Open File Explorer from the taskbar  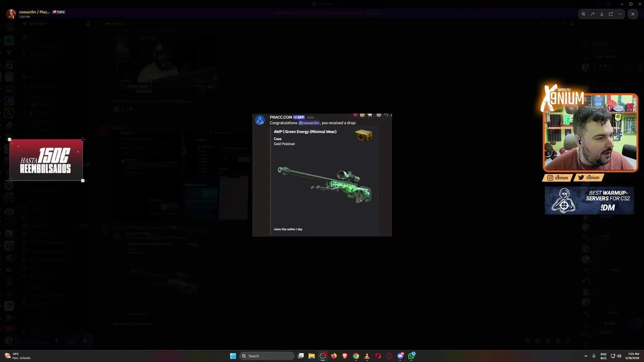click(x=312, y=356)
